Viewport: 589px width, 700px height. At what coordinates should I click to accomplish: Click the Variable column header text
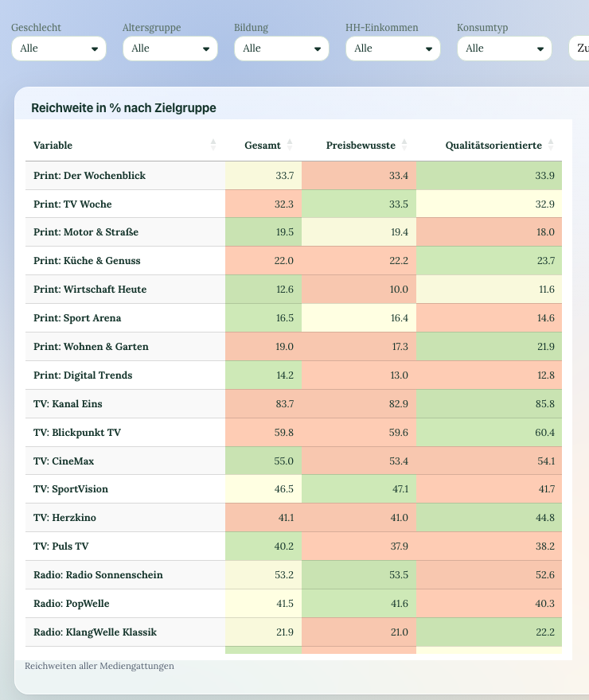point(53,145)
